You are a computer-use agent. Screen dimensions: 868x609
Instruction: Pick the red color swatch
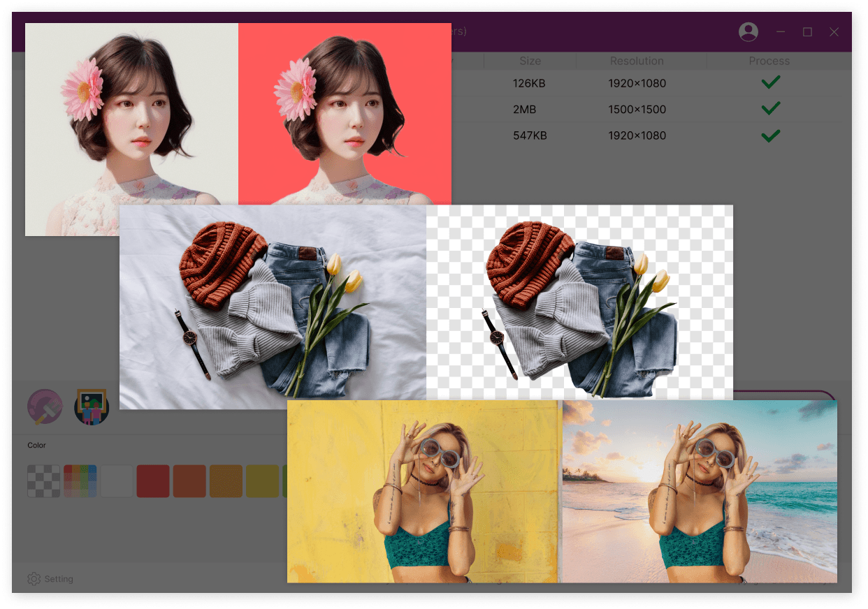[x=153, y=481]
